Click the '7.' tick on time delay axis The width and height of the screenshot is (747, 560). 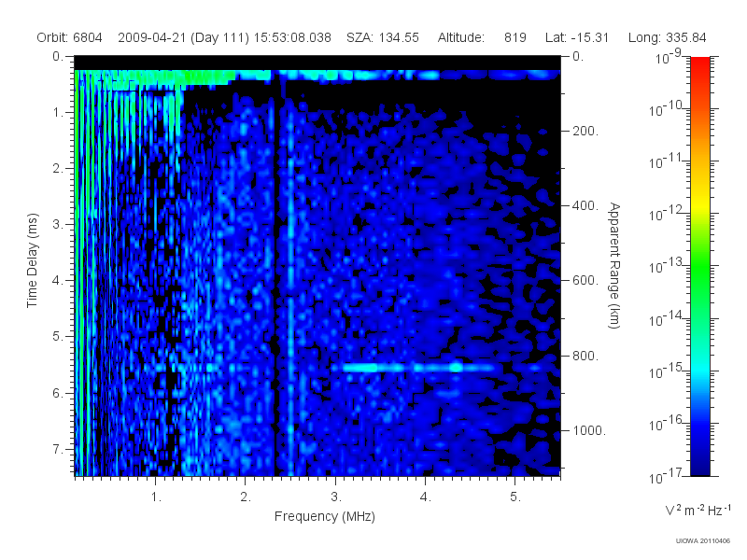(57, 449)
